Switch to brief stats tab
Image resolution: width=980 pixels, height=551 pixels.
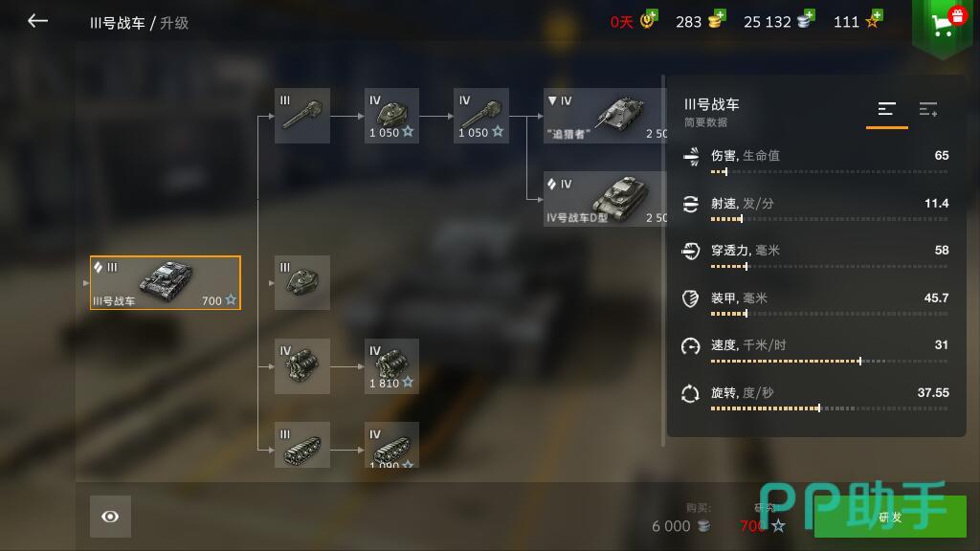887,110
